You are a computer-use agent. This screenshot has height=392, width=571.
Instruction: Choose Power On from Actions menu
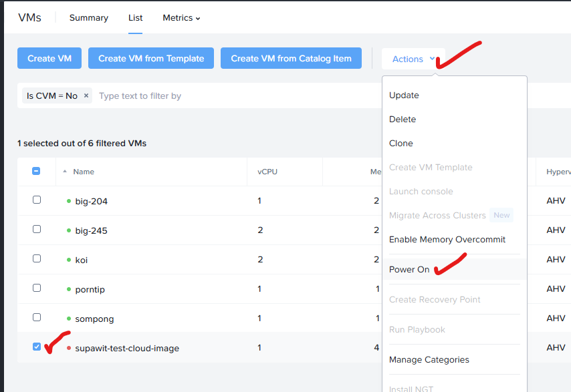409,269
